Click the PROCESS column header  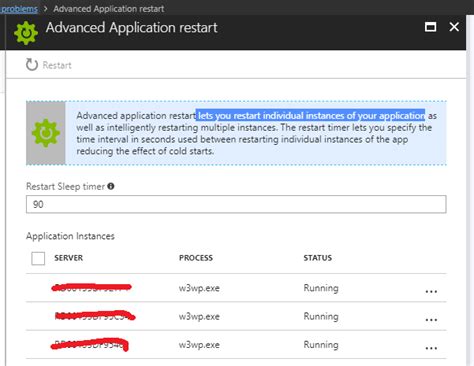(196, 258)
